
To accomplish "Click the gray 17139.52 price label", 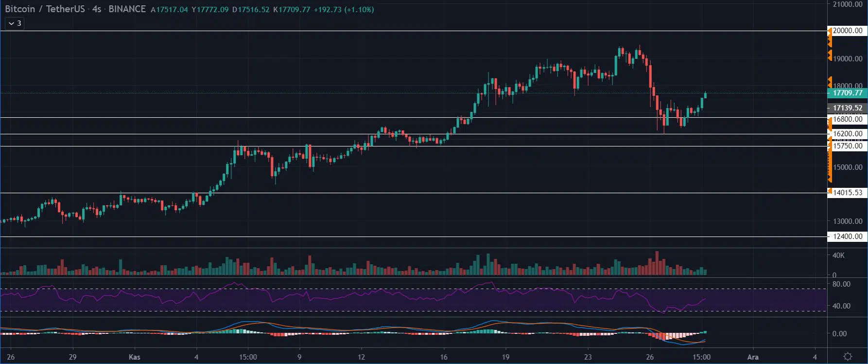I will [x=847, y=108].
